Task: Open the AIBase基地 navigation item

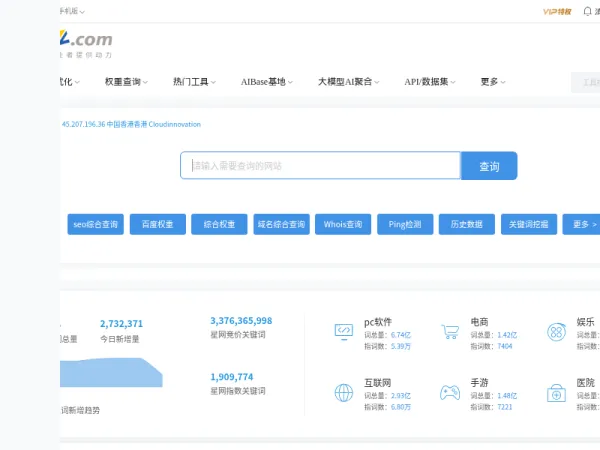Action: pyautogui.click(x=263, y=82)
